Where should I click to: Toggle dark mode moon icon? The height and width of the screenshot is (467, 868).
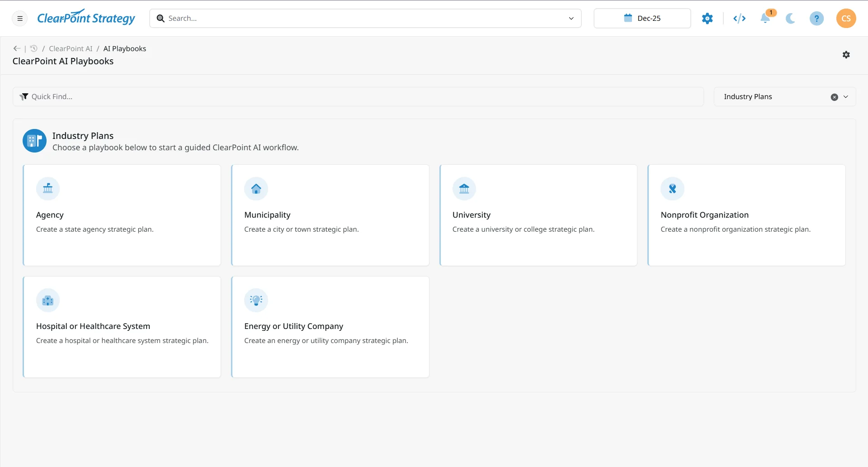pyautogui.click(x=791, y=19)
